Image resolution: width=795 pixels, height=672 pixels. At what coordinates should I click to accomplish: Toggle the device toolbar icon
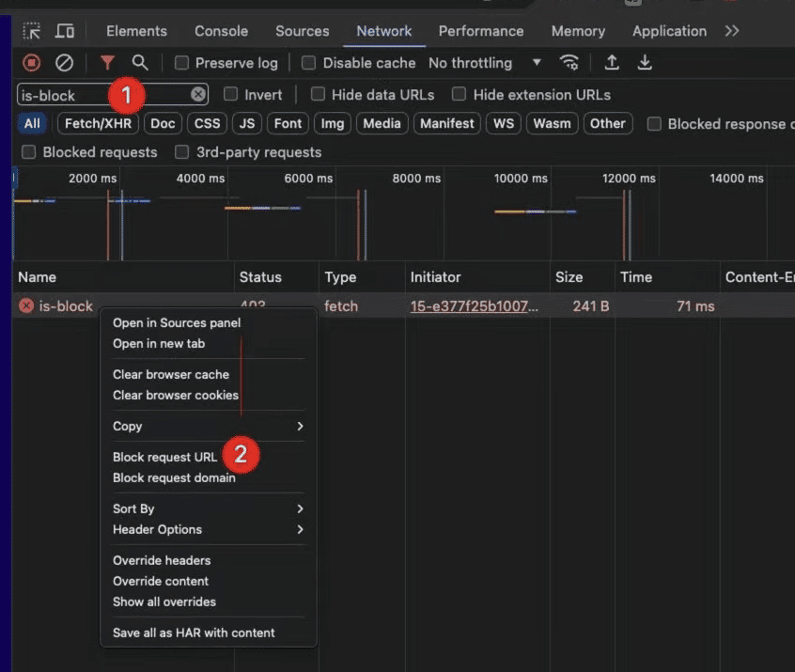(x=65, y=31)
